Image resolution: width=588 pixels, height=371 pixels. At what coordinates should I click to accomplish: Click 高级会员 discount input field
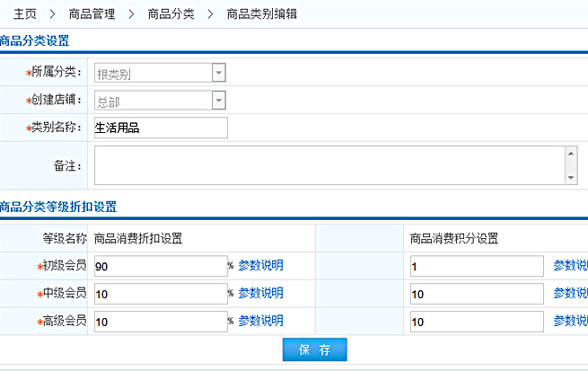[160, 322]
